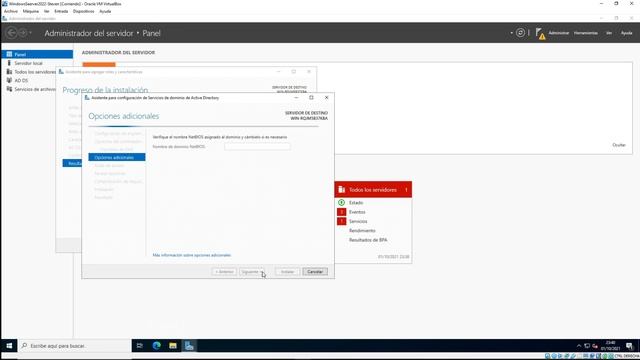640x360 pixels.
Task: Click the Refresh icon in Server Manager header
Action: tap(520, 33)
